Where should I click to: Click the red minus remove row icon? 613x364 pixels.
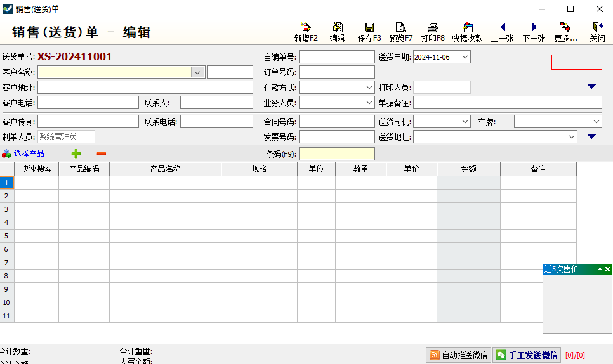pos(102,153)
